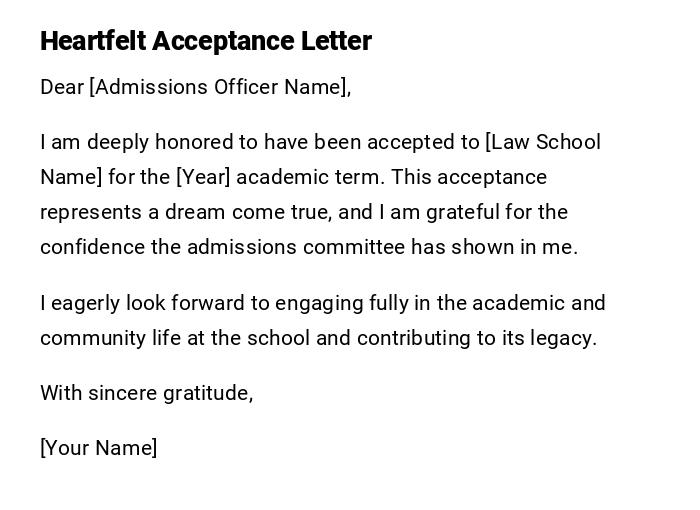Click the word Dear in salutation
This screenshot has height=510, width=700.
[x=62, y=87]
